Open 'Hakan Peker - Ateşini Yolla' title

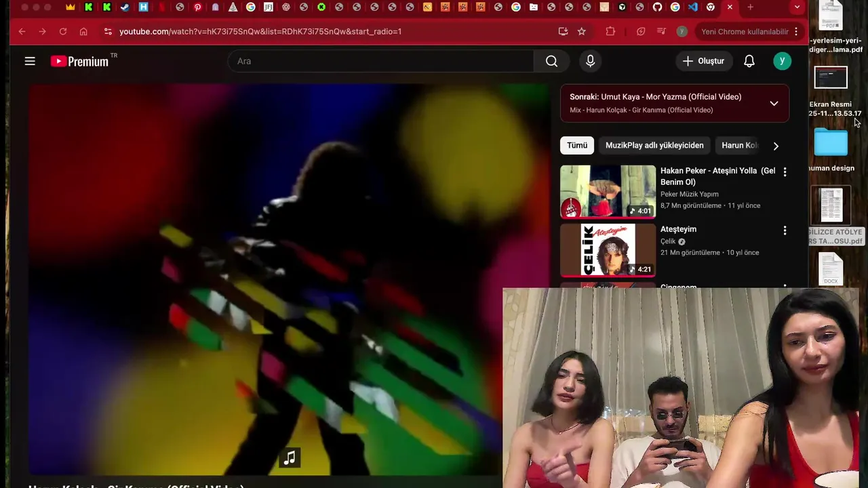point(717,176)
